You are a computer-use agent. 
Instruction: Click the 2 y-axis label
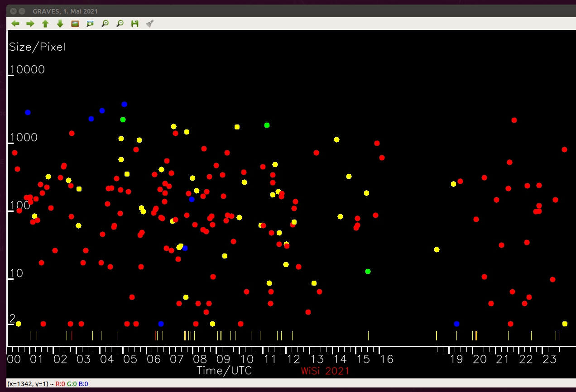pyautogui.click(x=12, y=318)
